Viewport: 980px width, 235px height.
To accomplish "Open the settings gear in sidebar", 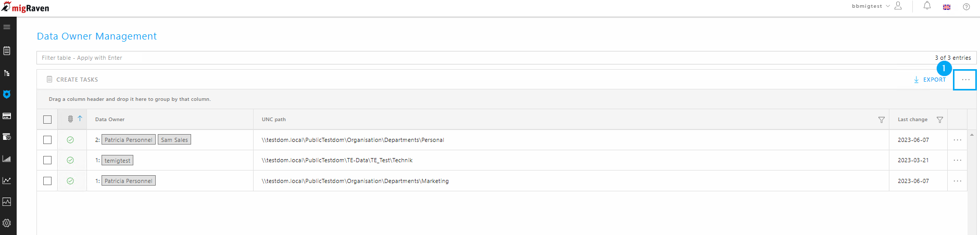I will point(7,223).
